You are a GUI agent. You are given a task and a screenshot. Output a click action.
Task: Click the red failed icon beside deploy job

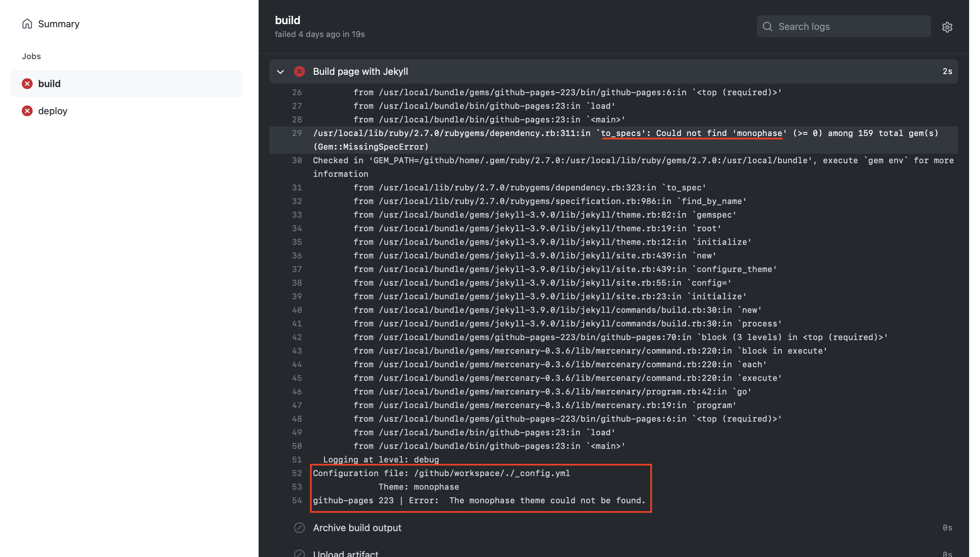[x=27, y=111]
